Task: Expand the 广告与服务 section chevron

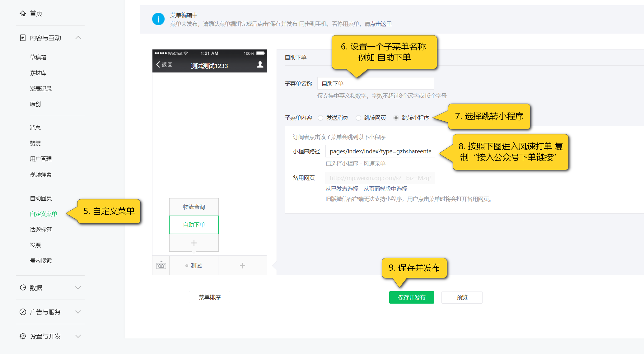Action: (x=78, y=312)
